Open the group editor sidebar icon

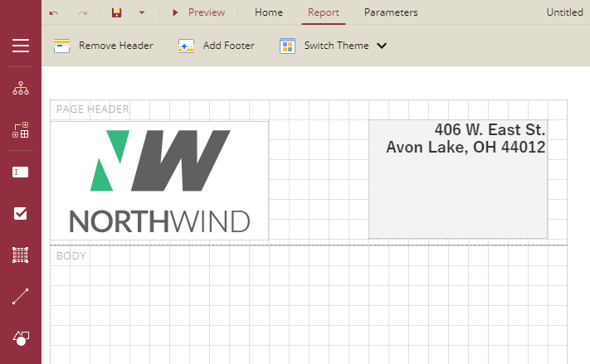click(21, 129)
